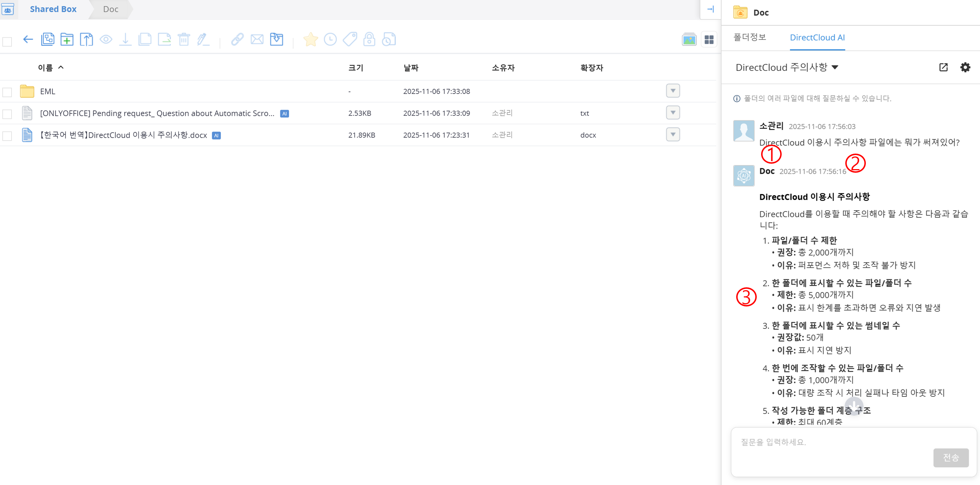
Task: Click the upload file icon
Action: coord(86,39)
